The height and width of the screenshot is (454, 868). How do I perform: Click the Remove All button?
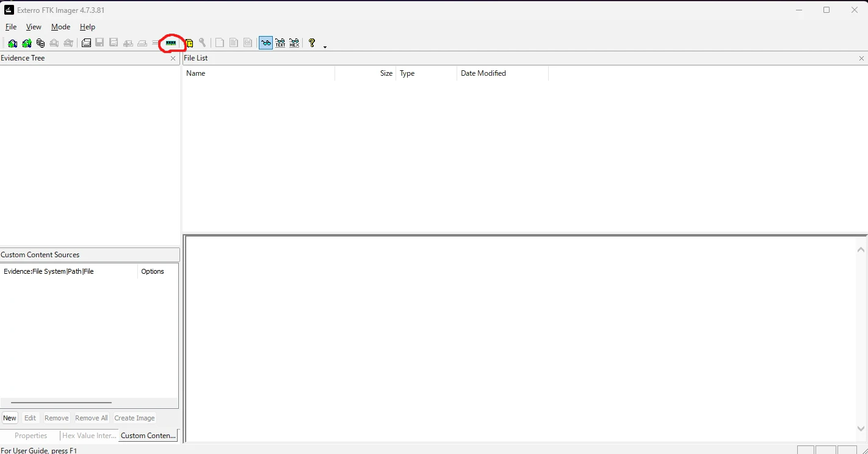click(91, 418)
